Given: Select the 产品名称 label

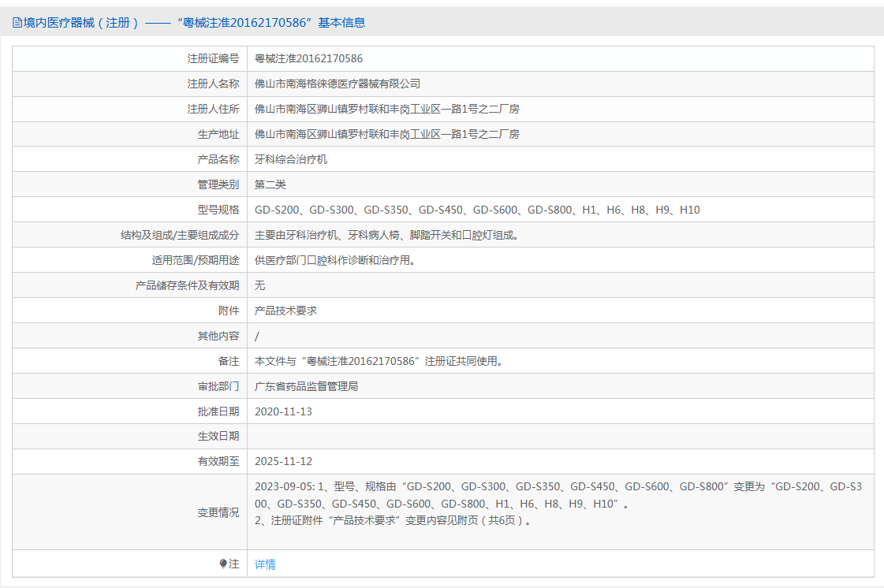Looking at the screenshot, I should click(x=218, y=159).
